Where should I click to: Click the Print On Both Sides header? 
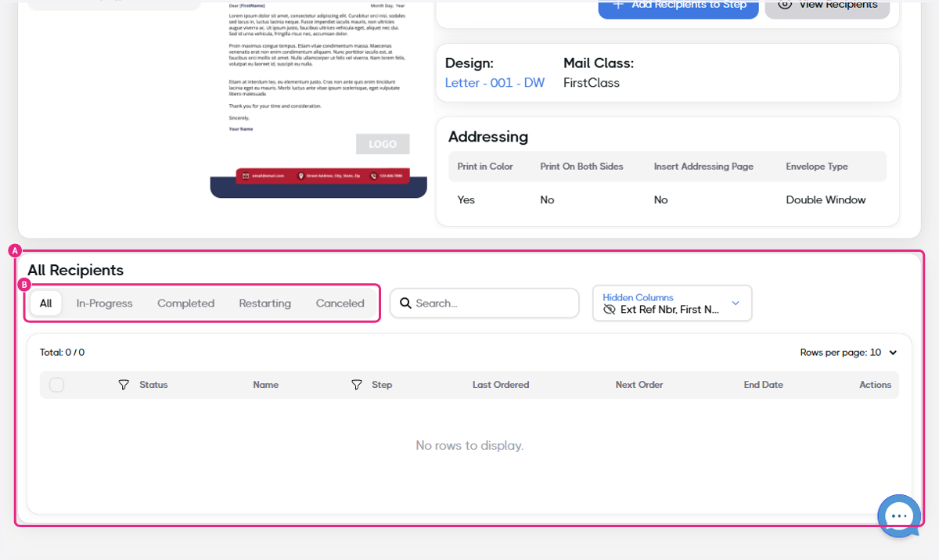[581, 167]
